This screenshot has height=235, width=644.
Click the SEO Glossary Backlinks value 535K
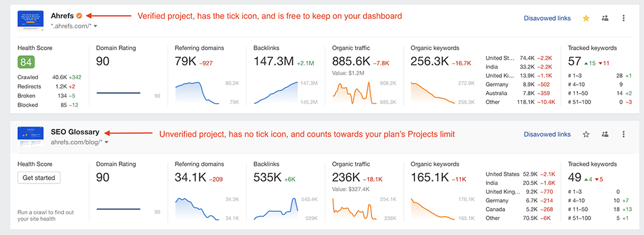tap(267, 178)
